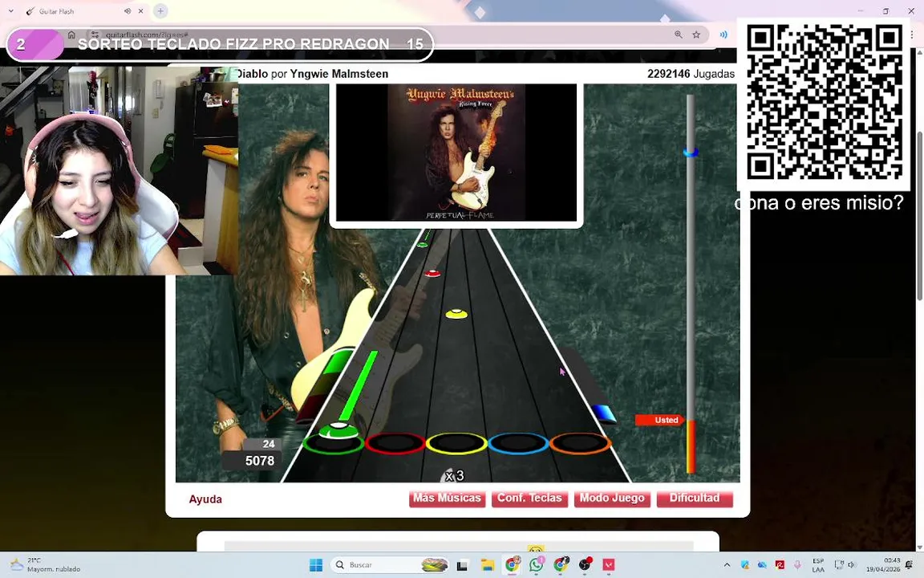Click the score value 5078

point(260,461)
